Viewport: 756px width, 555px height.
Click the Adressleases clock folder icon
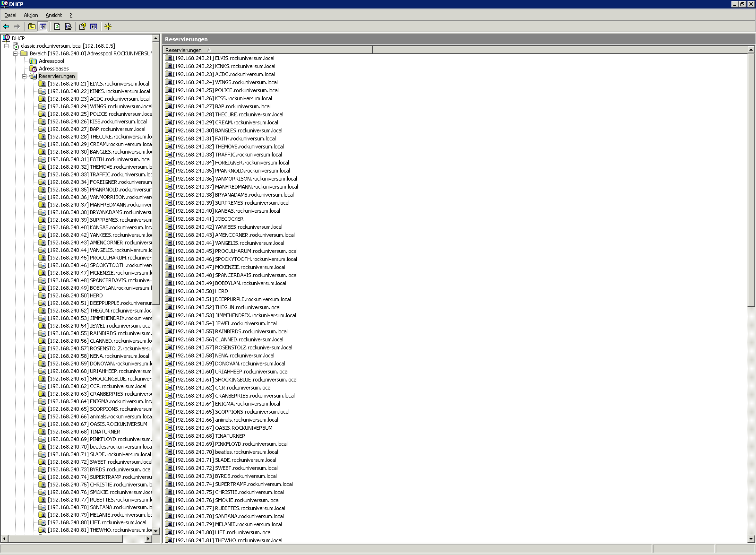click(x=33, y=69)
